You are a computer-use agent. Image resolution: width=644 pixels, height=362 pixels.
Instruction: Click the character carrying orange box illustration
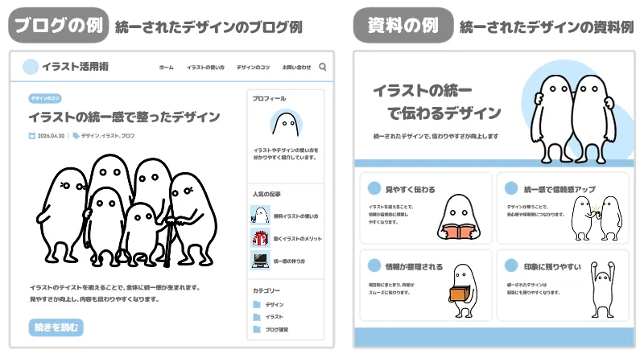[x=464, y=290]
